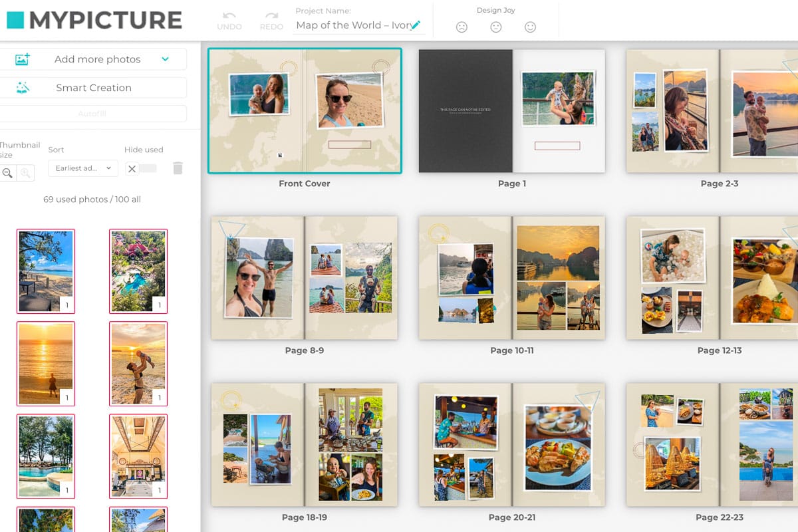The width and height of the screenshot is (798, 532).
Task: Open the Sort dropdown showing Earliest added
Action: pos(82,168)
